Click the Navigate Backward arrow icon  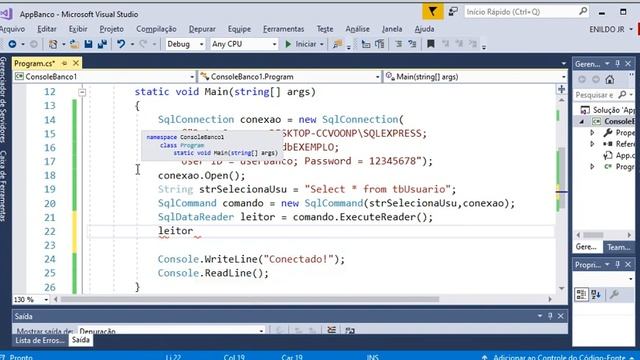point(12,44)
